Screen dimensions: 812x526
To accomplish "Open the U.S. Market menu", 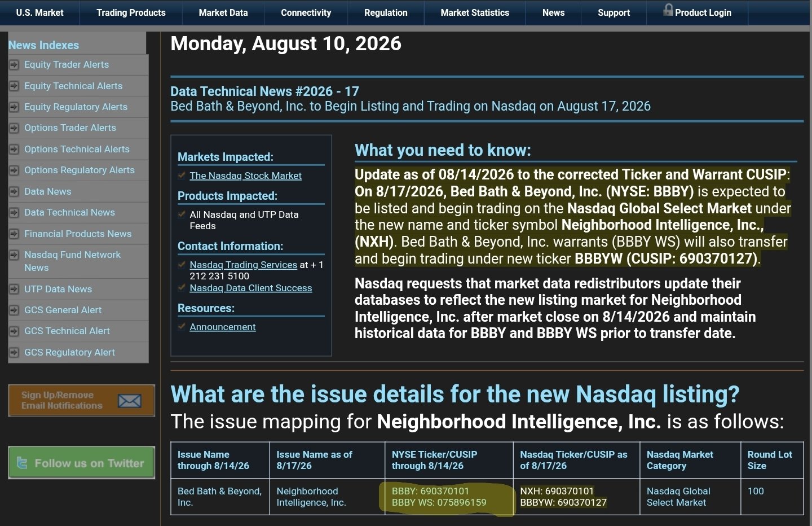I will (39, 12).
